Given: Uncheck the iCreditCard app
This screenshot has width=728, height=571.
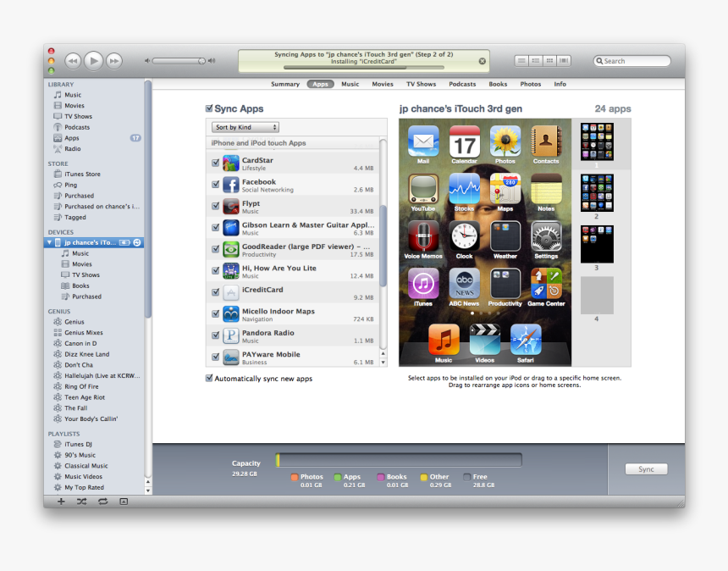Looking at the screenshot, I should [215, 291].
